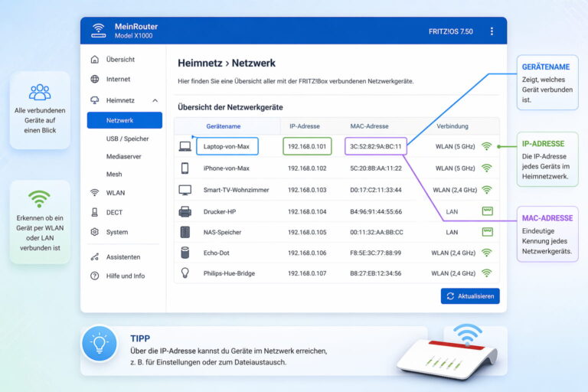588x392 pixels.
Task: Click MAC address B4:96:91:44:55:66
Action: click(x=376, y=211)
